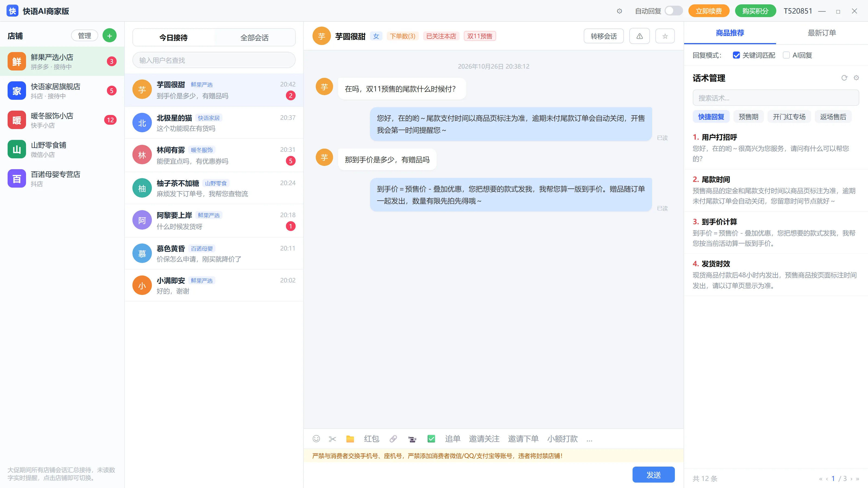
Task: Enable the AI回复 checkbox
Action: click(786, 55)
